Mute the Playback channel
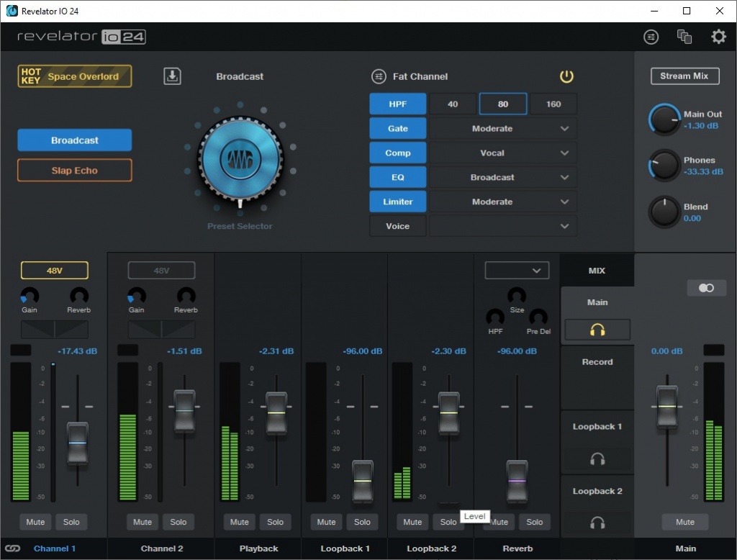This screenshot has height=560, width=737. tap(240, 522)
